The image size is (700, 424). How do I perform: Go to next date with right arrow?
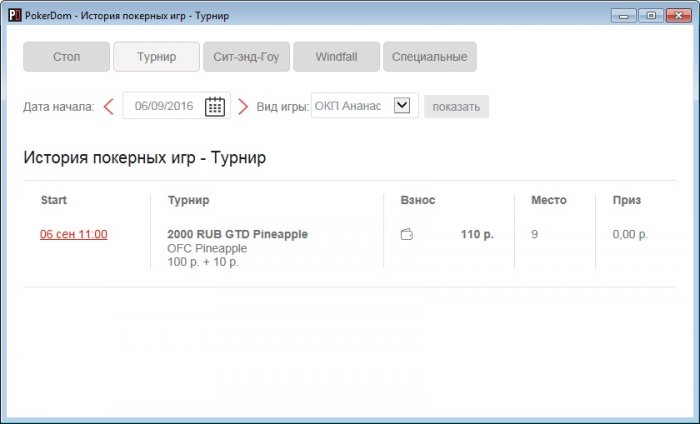click(243, 106)
